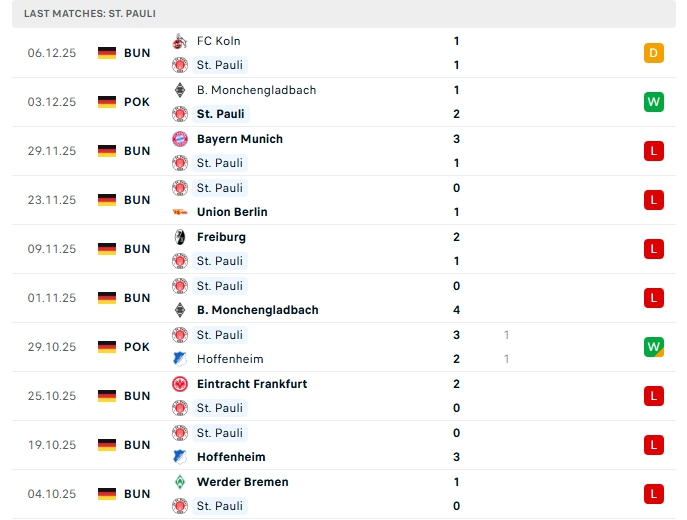Click the Werder Bremen diamond logo
The width and height of the screenshot is (687, 520).
181,482
